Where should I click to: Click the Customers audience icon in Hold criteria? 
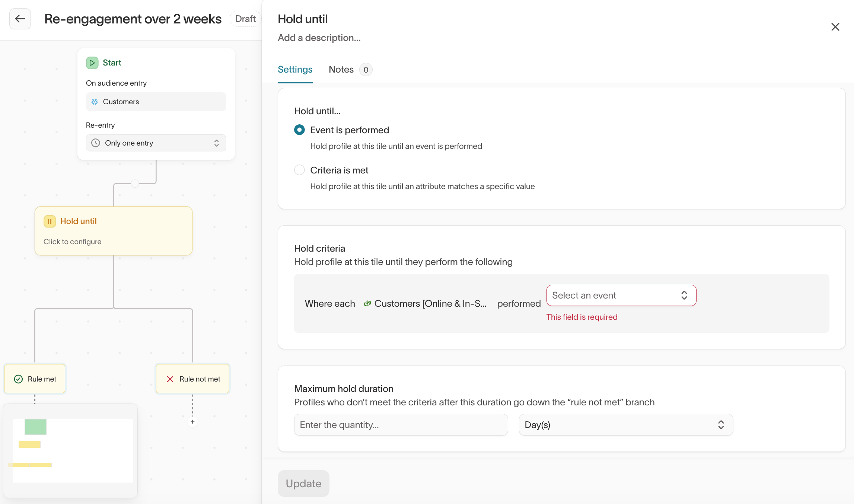click(x=367, y=304)
